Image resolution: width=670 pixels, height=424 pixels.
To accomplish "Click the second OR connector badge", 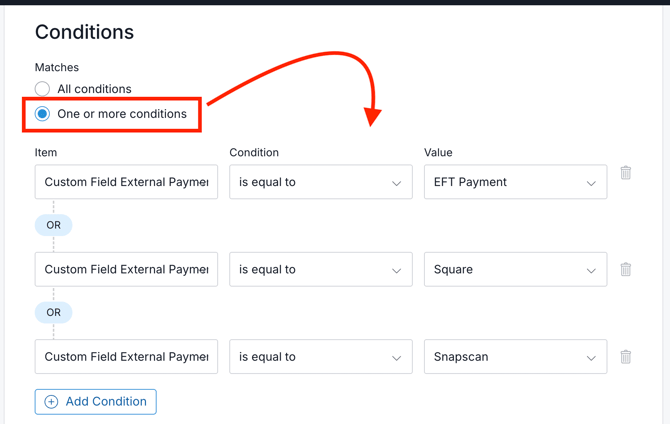I will [54, 312].
